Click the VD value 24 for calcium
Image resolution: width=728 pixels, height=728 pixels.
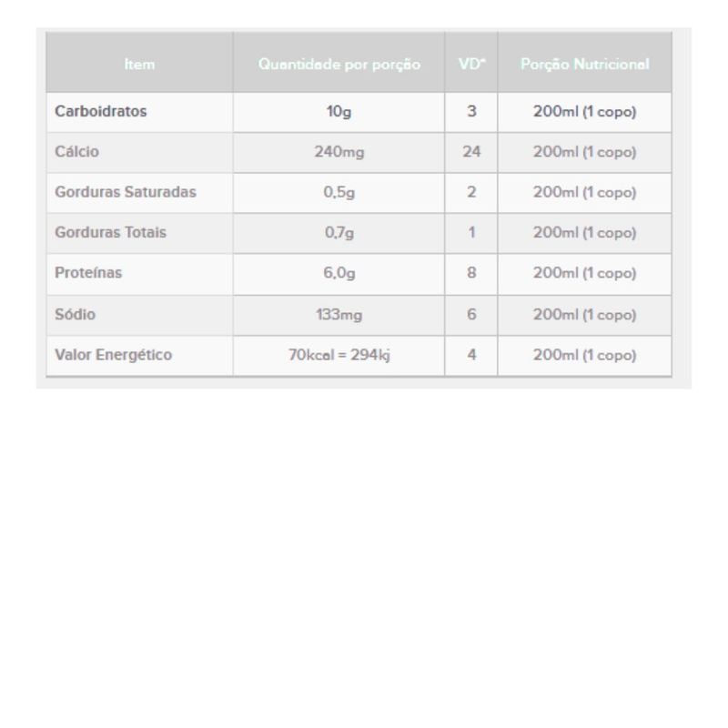471,152
